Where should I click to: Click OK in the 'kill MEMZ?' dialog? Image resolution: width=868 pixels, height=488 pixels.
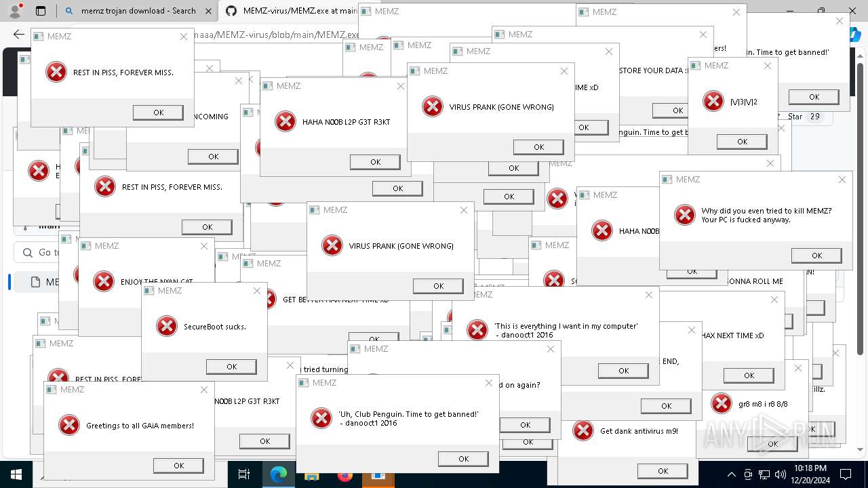coord(816,256)
